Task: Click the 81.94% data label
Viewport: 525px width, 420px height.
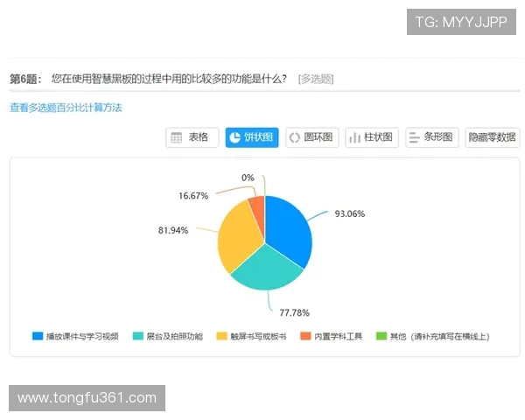Action: click(x=173, y=230)
